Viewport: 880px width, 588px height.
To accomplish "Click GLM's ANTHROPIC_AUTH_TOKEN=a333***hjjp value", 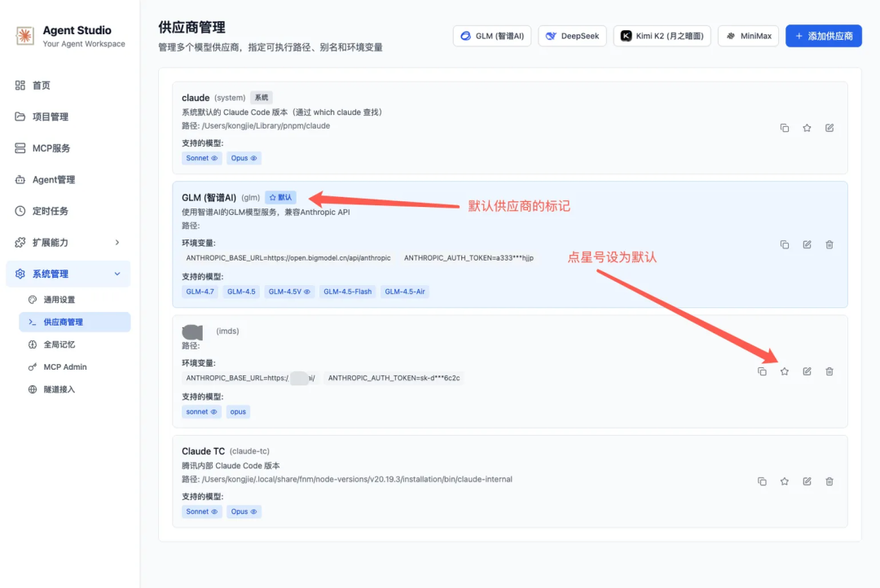I will tap(469, 258).
